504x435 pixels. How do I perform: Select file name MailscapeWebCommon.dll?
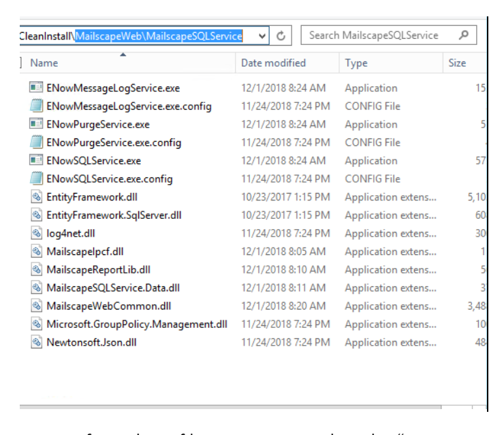[x=109, y=306]
